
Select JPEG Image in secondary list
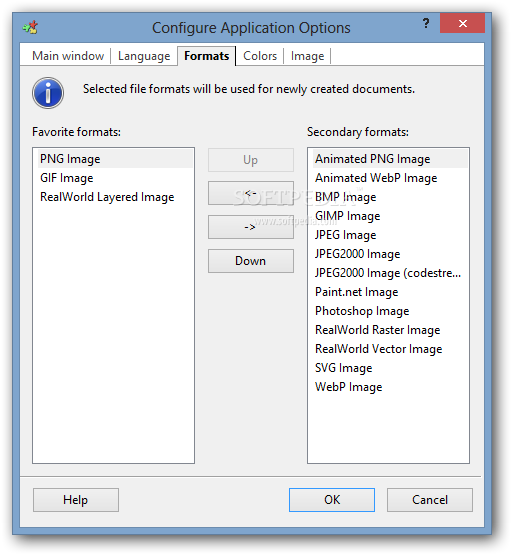coord(390,235)
